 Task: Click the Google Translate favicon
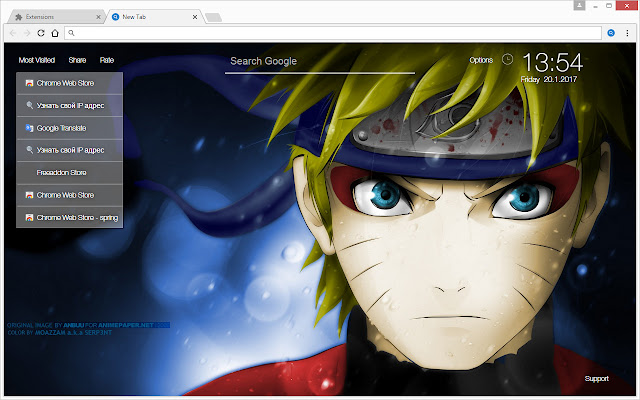click(x=29, y=128)
